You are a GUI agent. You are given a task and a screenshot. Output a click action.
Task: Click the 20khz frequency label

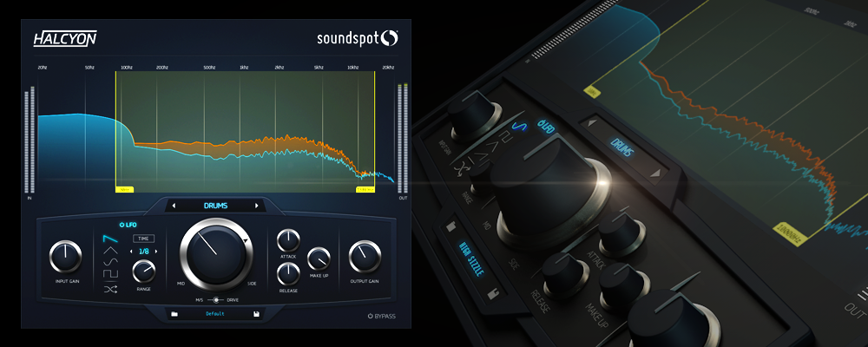pyautogui.click(x=388, y=68)
